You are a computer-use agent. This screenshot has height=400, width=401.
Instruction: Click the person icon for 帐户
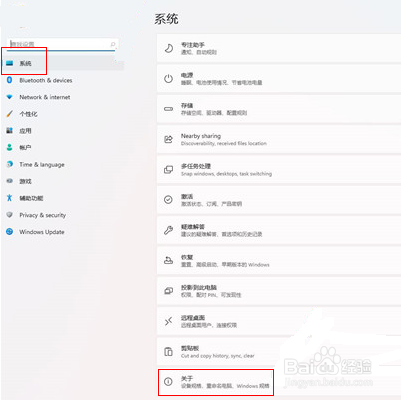(9, 147)
